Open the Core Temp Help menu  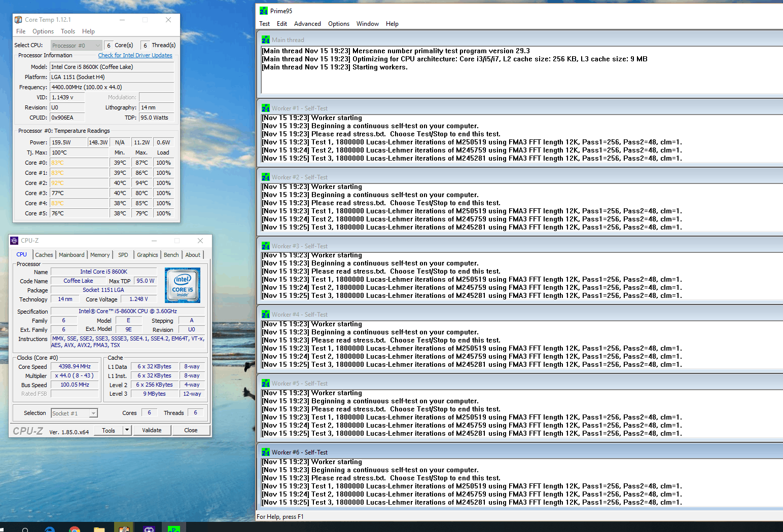coord(88,31)
